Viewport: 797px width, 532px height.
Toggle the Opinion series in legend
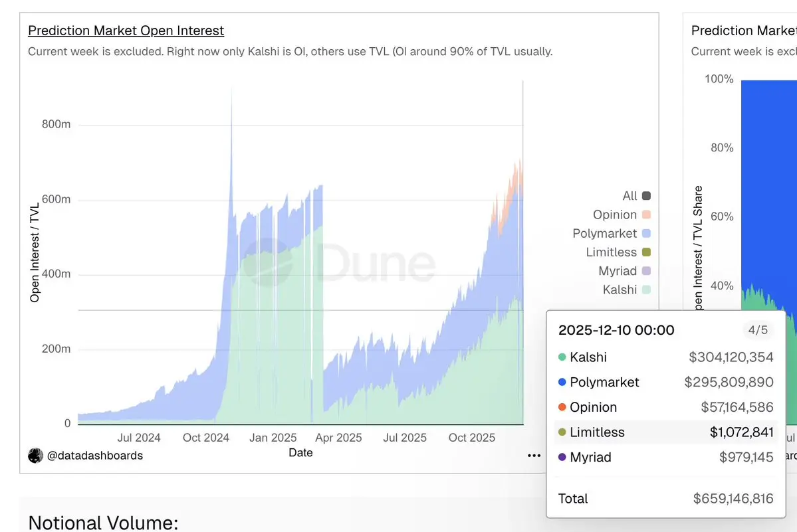pyautogui.click(x=622, y=215)
